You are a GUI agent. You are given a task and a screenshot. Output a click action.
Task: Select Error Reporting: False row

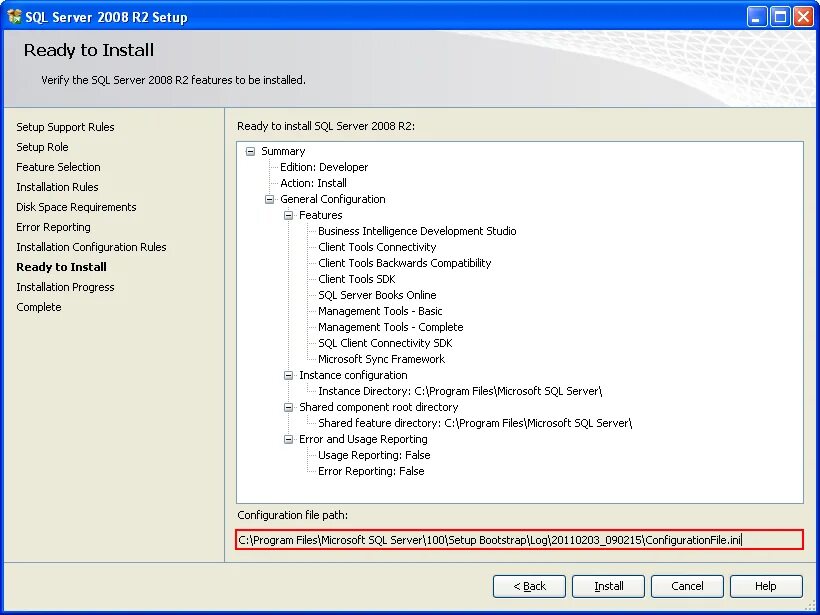point(371,471)
